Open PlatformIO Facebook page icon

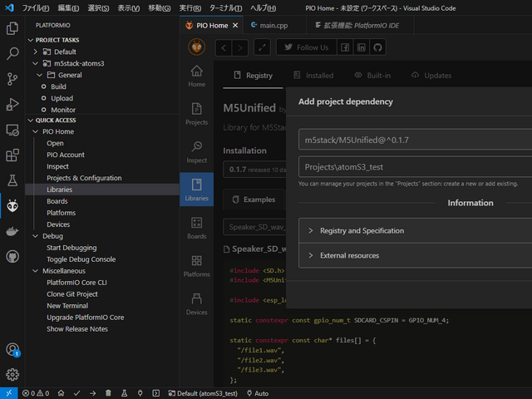coord(345,47)
